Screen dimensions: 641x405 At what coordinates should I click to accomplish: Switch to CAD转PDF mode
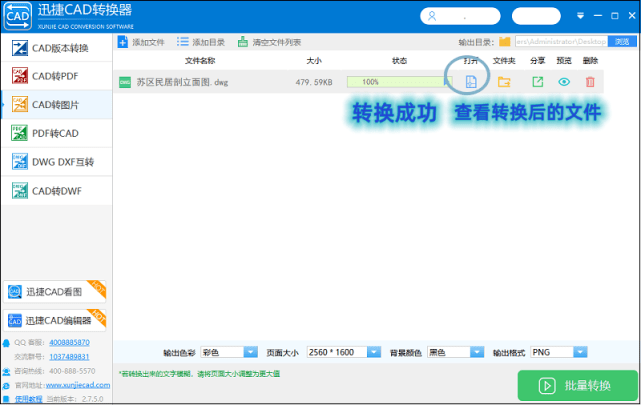click(x=56, y=76)
